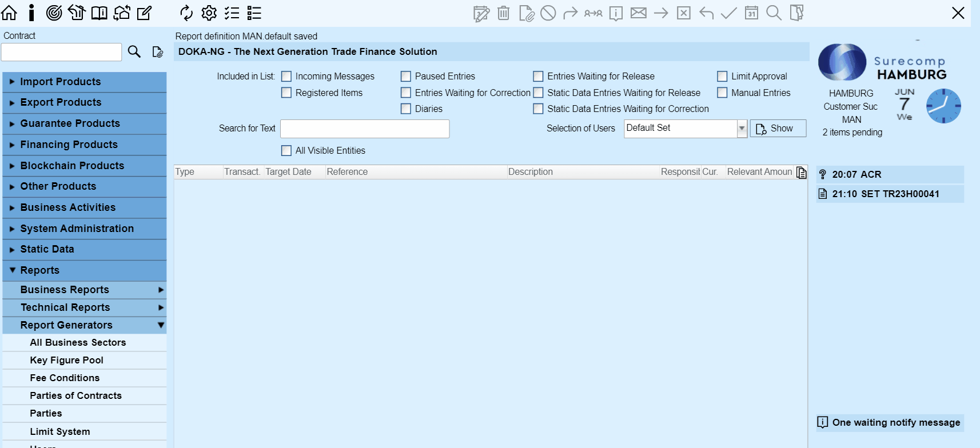The image size is (980, 448).
Task: Enable All Visible Entities checkbox
Action: tap(286, 150)
